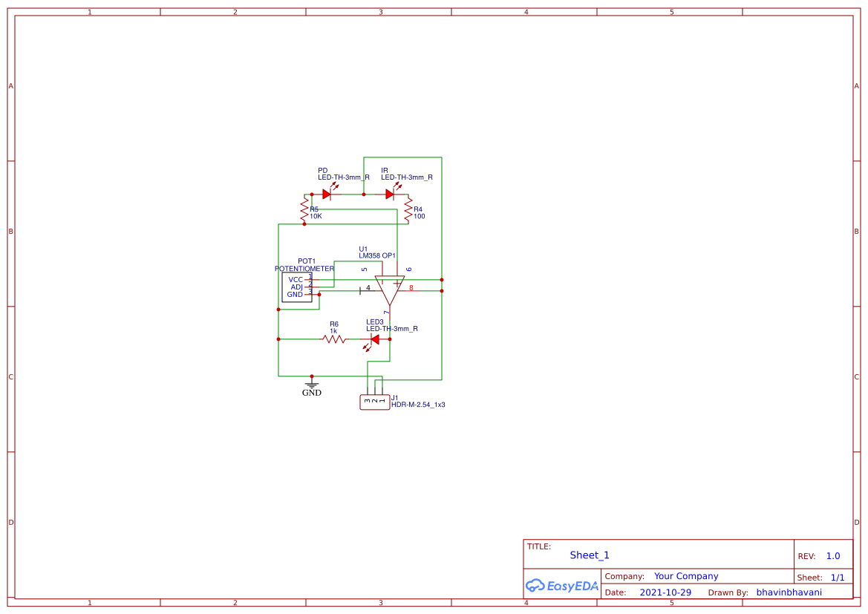
Task: Click the red pin 8 label on U1
Action: click(411, 288)
